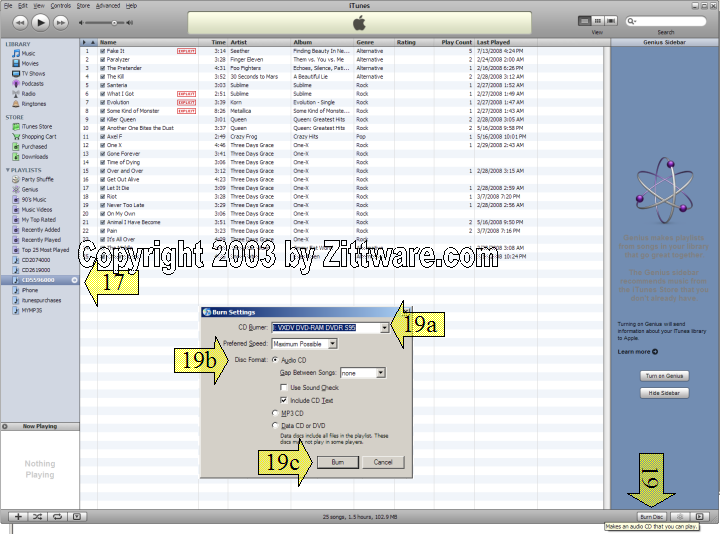Expand the Preferred Speed dropdown
The image size is (720, 534).
[x=332, y=344]
